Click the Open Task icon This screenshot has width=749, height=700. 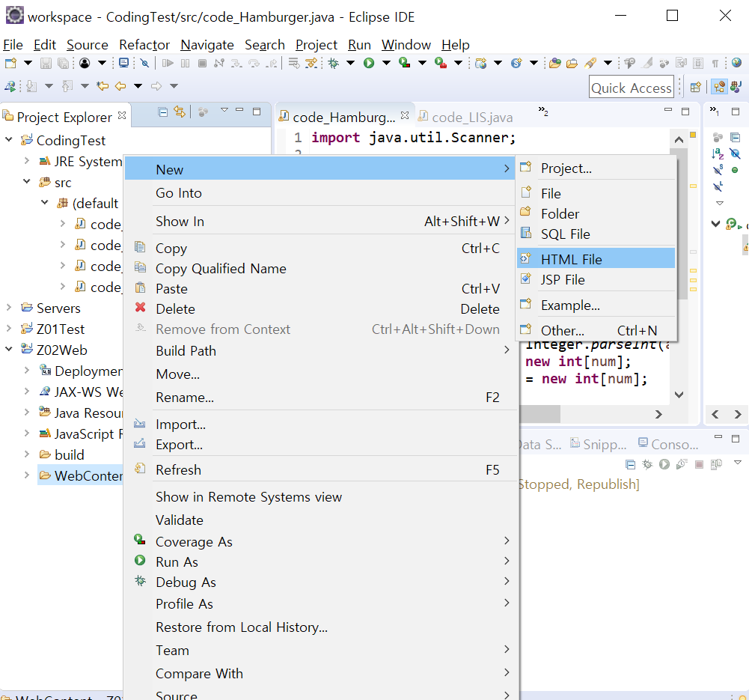pos(572,63)
